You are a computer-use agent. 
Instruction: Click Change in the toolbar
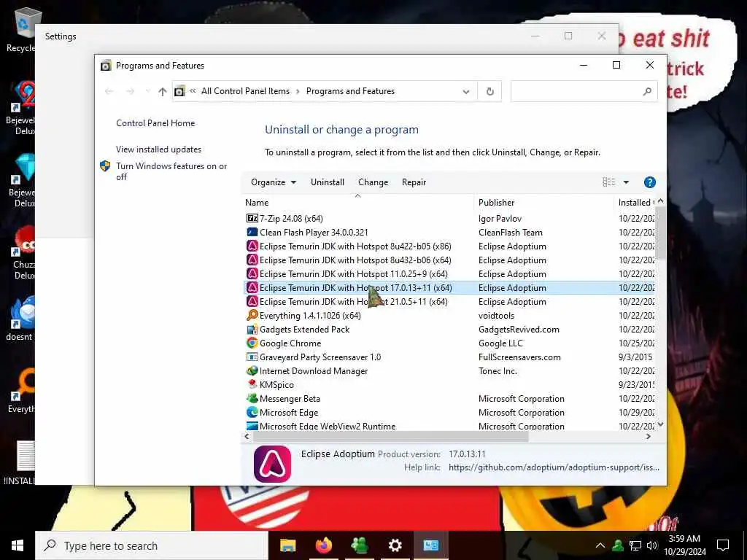[x=373, y=182]
